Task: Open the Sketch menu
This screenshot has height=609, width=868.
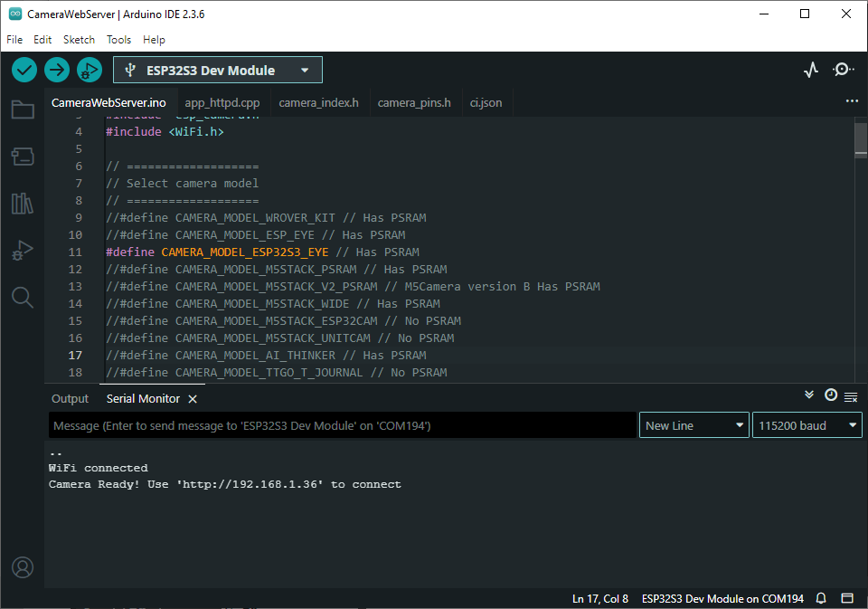Action: (x=79, y=39)
